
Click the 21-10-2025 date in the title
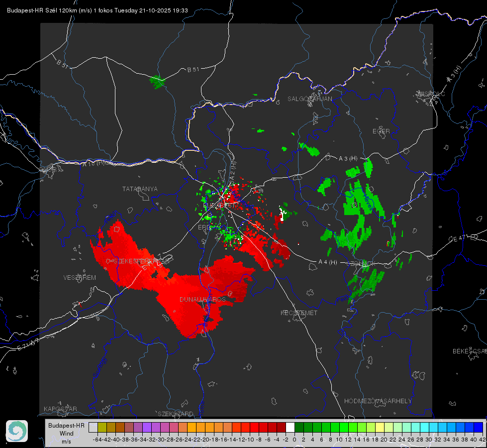pos(155,10)
